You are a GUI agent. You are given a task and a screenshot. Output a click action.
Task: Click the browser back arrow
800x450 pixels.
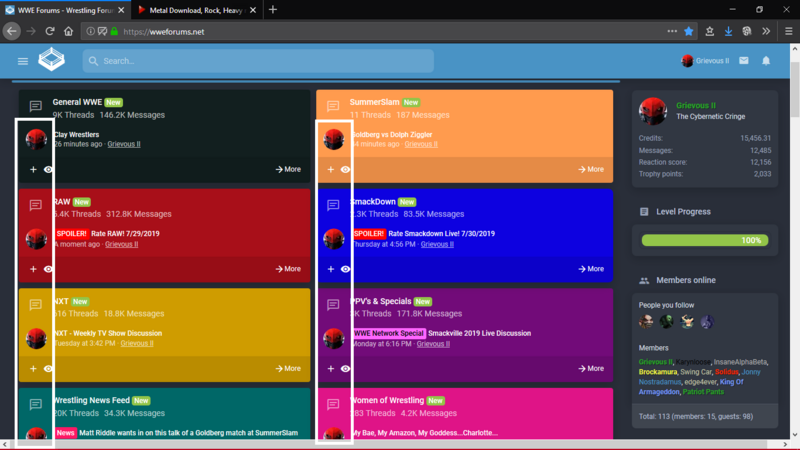point(12,32)
